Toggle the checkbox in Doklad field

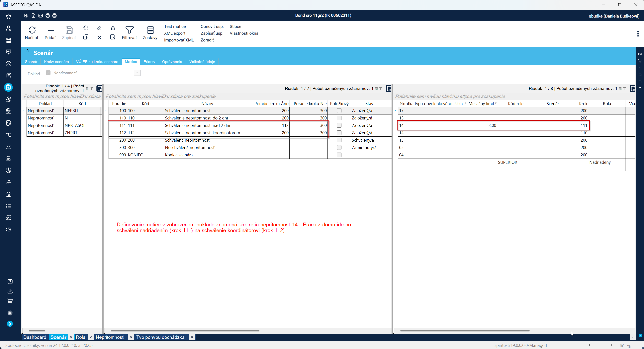coord(48,73)
